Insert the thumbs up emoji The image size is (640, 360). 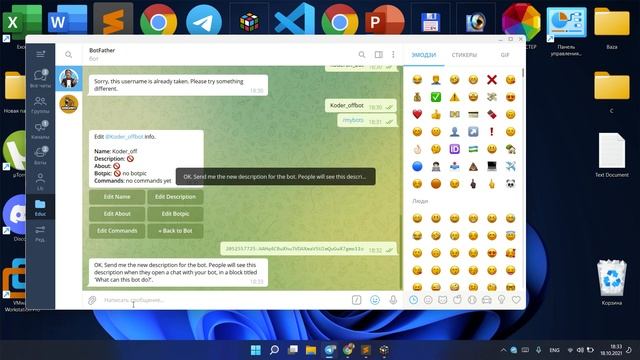[x=436, y=114]
